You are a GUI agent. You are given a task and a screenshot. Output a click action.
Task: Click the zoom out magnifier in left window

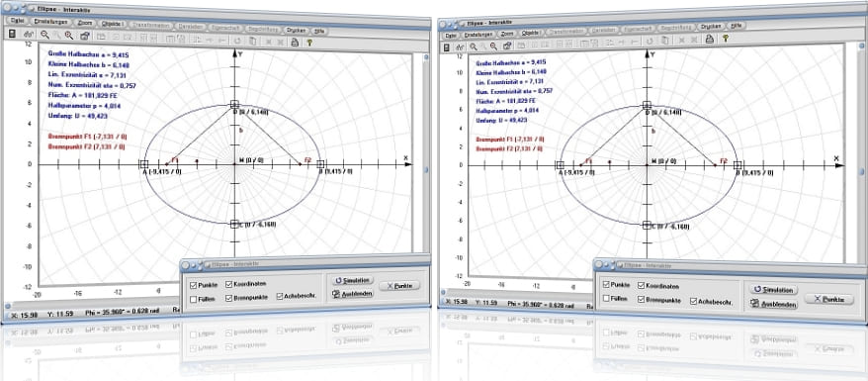click(x=44, y=35)
